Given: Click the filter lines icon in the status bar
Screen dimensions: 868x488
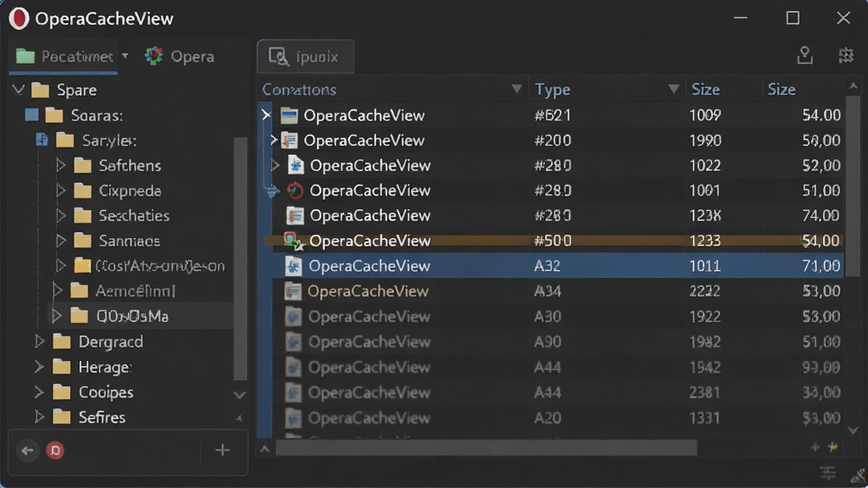Looking at the screenshot, I should (827, 473).
